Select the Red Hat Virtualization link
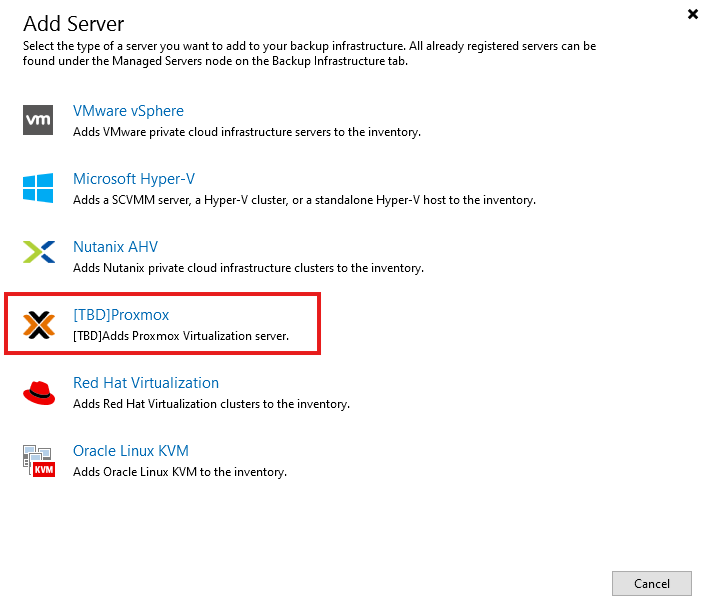Screen dimensions: 707x607 (145, 383)
